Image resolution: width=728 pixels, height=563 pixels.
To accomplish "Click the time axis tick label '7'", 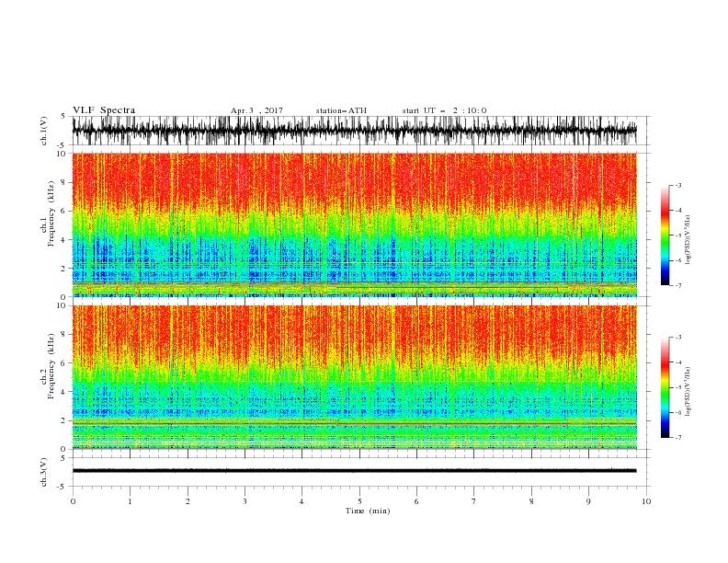I will tap(474, 501).
